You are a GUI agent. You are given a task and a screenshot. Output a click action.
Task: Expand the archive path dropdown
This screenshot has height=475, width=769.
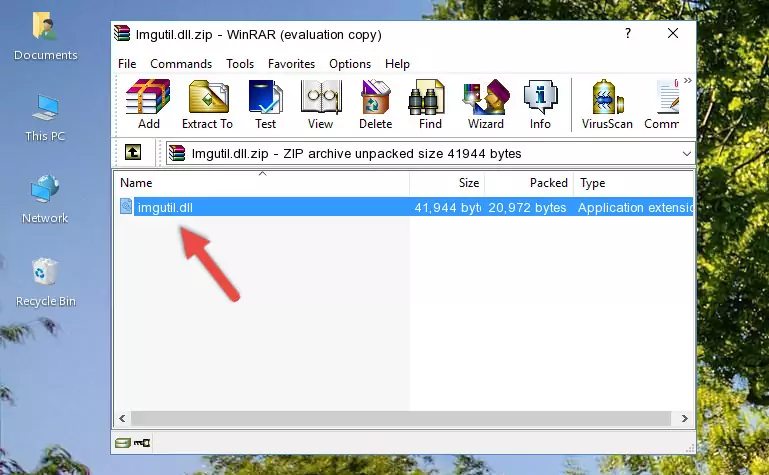(x=687, y=153)
